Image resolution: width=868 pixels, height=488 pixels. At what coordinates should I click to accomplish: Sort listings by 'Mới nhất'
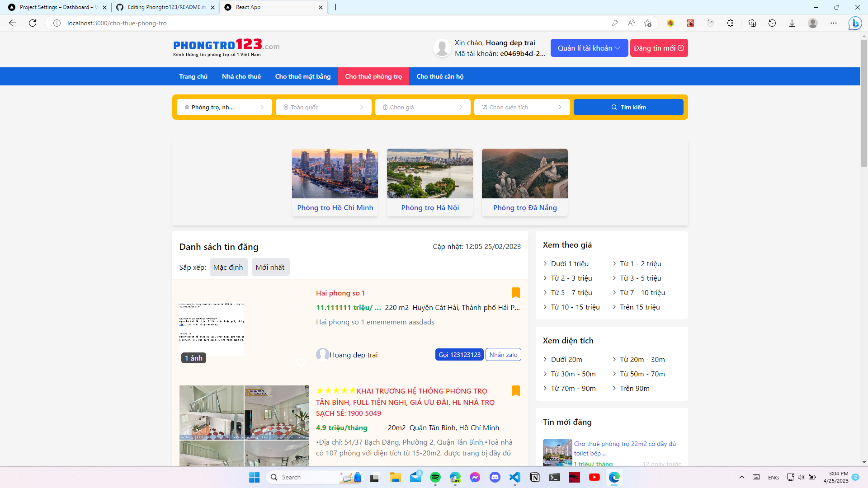[x=270, y=267]
